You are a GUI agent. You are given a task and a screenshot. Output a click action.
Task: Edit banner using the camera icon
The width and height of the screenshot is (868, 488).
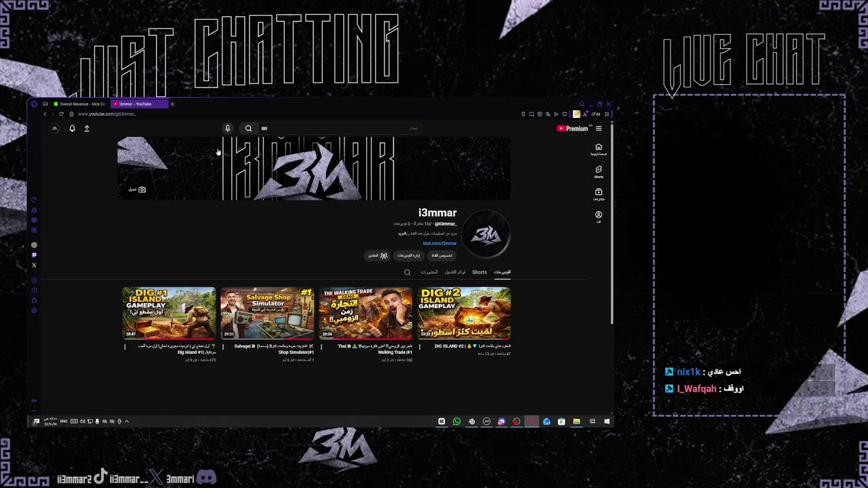[142, 190]
